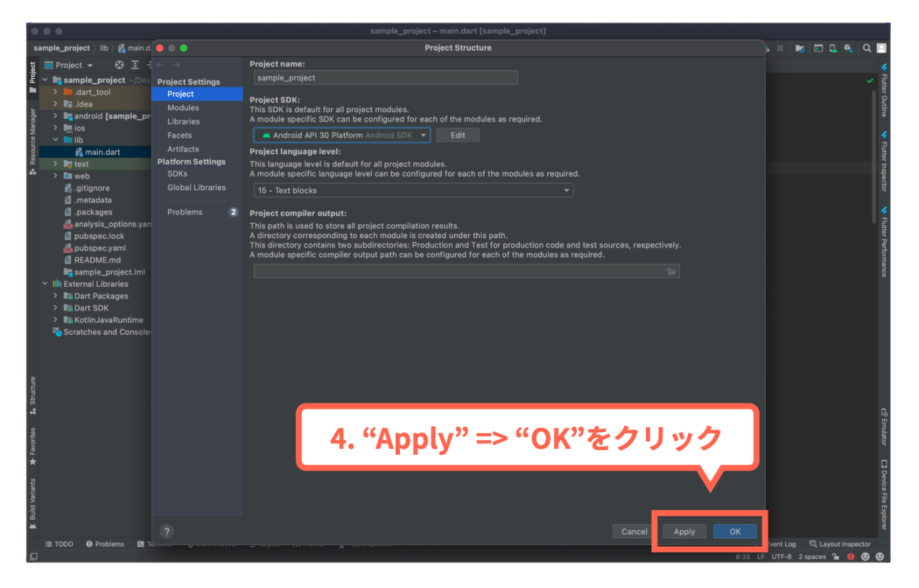
Task: Click the user account avatar icon
Action: [x=882, y=48]
